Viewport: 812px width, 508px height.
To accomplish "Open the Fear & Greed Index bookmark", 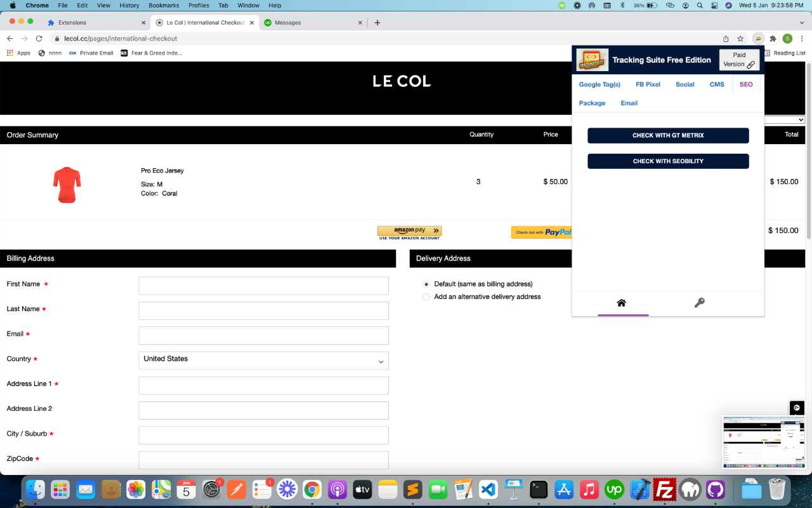I will pos(151,53).
